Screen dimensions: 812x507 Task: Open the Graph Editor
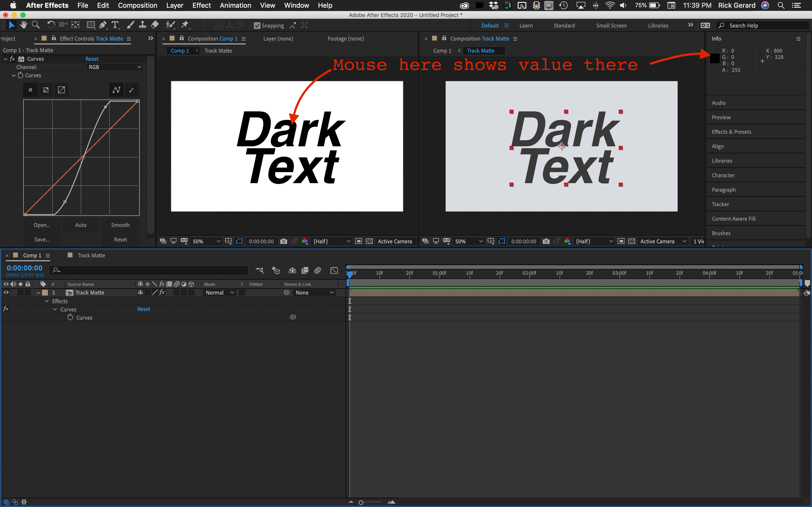click(x=334, y=270)
